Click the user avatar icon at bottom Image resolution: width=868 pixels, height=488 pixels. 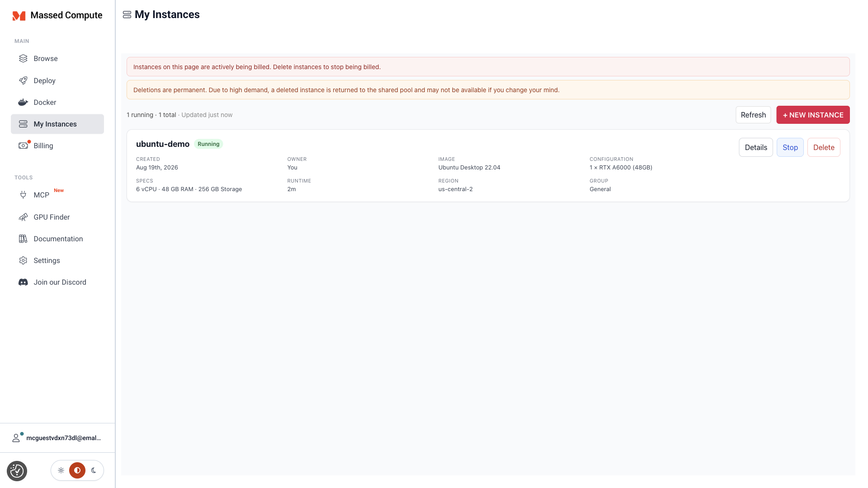16,438
